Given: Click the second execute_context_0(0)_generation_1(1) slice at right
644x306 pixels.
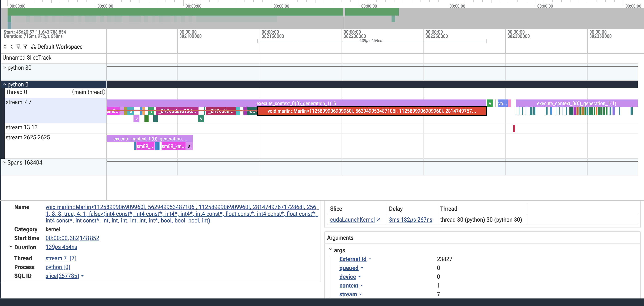Looking at the screenshot, I should click(577, 103).
